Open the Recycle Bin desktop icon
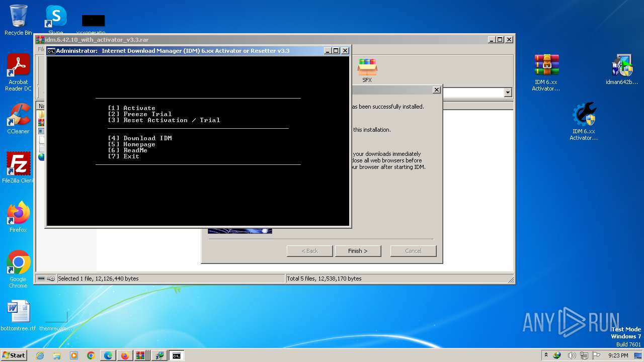The image size is (644, 362). (18, 20)
